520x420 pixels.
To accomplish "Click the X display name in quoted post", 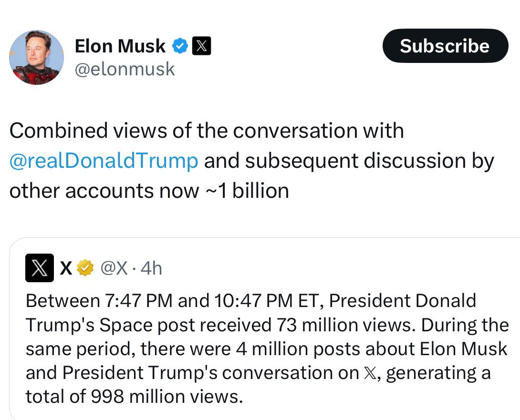I will click(x=66, y=269).
